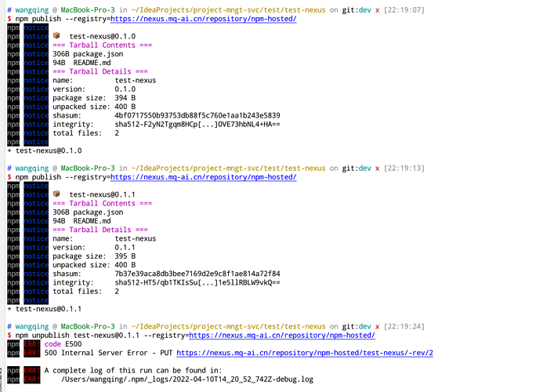Click the 'version: 0.1.1' line
The height and width of the screenshot is (392, 536).
pos(94,248)
